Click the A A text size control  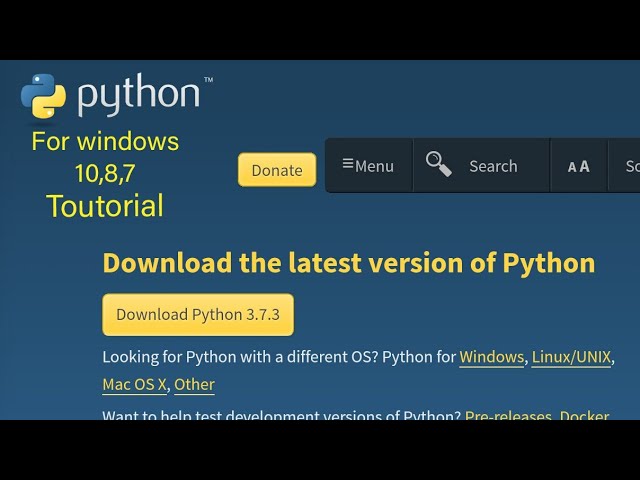(579, 167)
